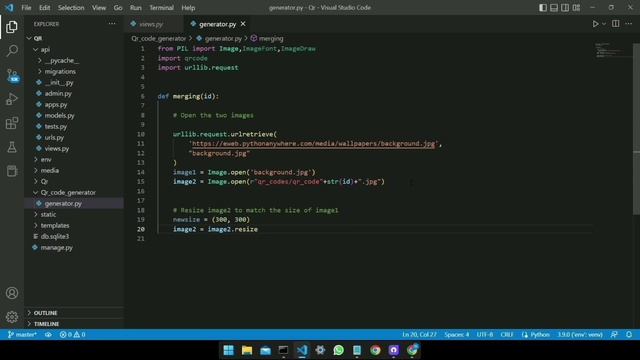
Task: Click Qr_code_generator breadcrumb
Action: (159, 38)
